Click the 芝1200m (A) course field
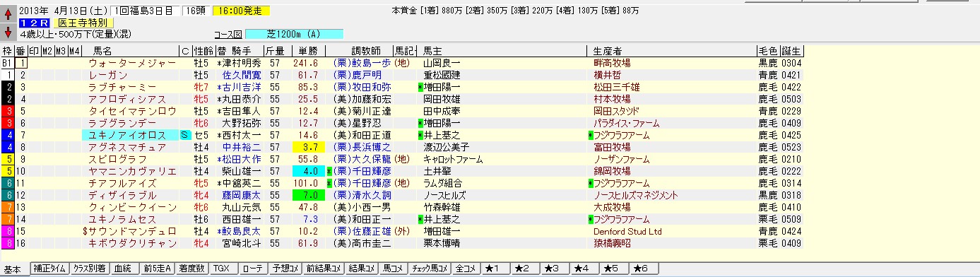 click(294, 34)
